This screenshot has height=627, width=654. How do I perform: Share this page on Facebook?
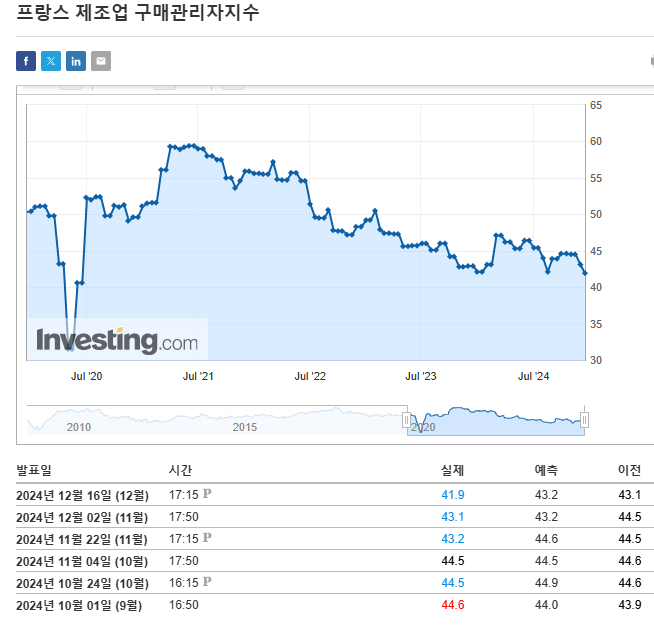26,61
